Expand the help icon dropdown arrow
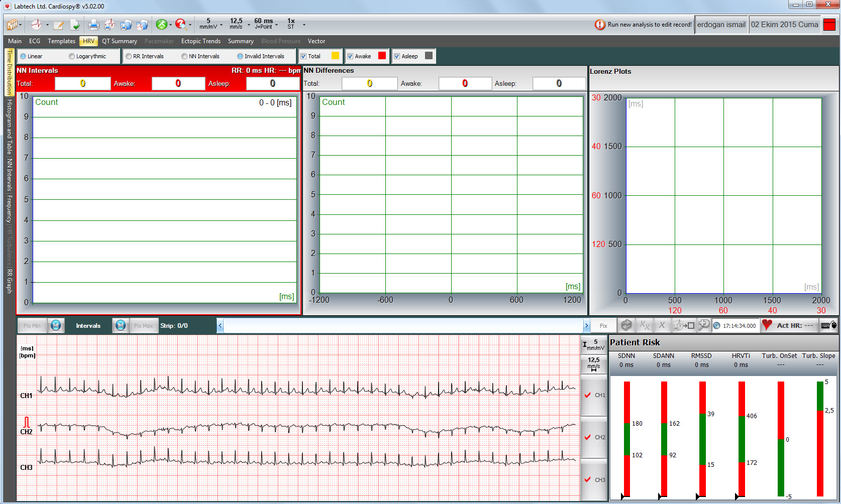This screenshot has width=841, height=504. point(190,25)
